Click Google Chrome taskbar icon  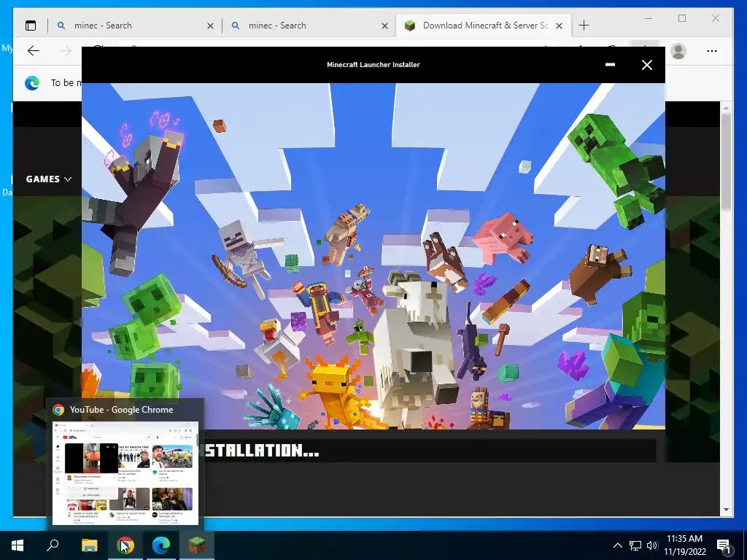(x=125, y=545)
